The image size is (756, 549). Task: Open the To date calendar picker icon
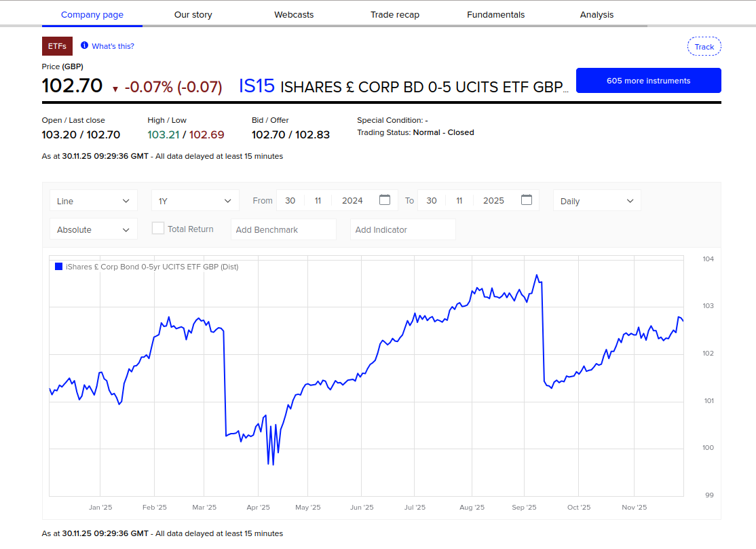(x=527, y=200)
